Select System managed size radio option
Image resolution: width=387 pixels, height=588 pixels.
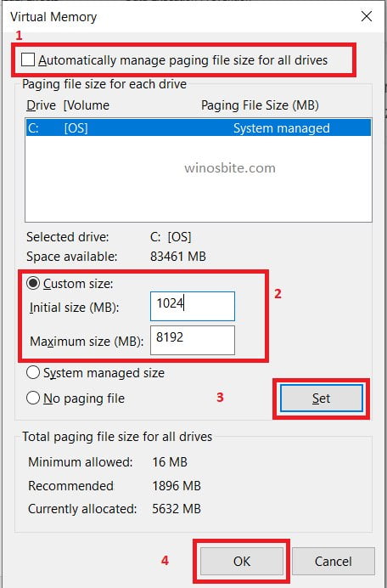33,373
